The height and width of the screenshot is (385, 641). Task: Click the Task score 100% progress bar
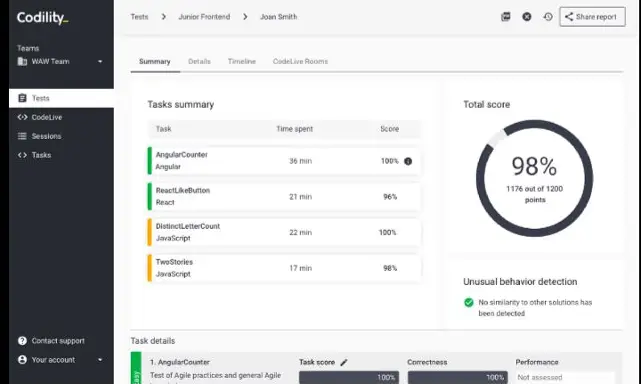coord(349,377)
